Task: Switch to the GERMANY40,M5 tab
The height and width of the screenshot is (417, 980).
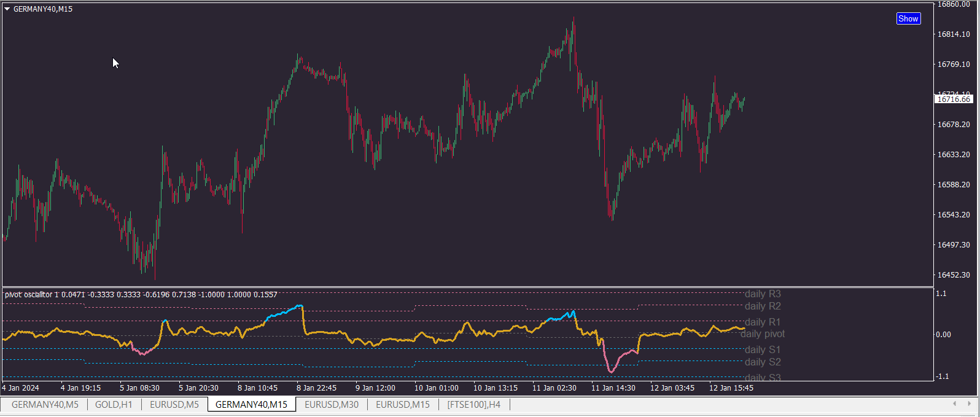Action: 45,405
